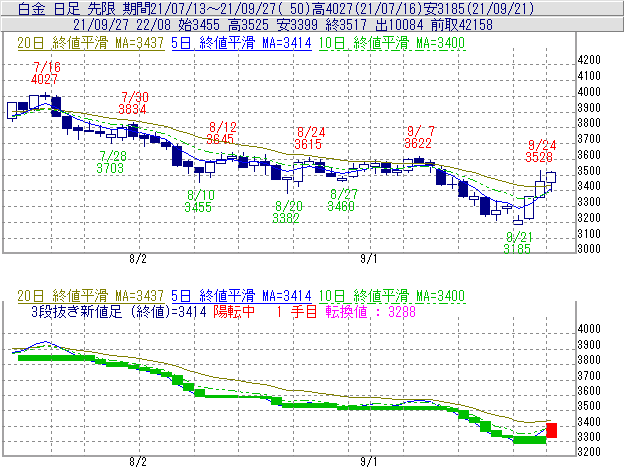Click the 3200 price axis label in lower chart
Screen dimensions: 624x475
pyautogui.click(x=589, y=452)
